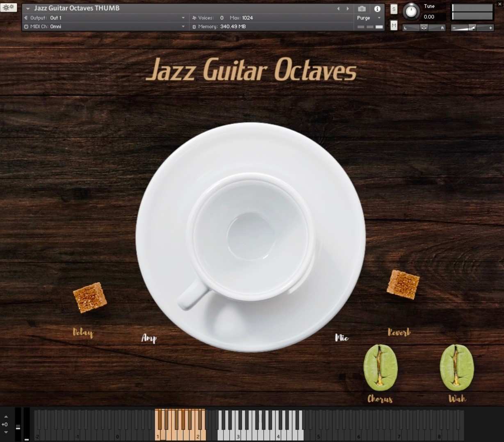Open the Output Out 1 dropdown
This screenshot has height=442, width=504.
tap(183, 18)
